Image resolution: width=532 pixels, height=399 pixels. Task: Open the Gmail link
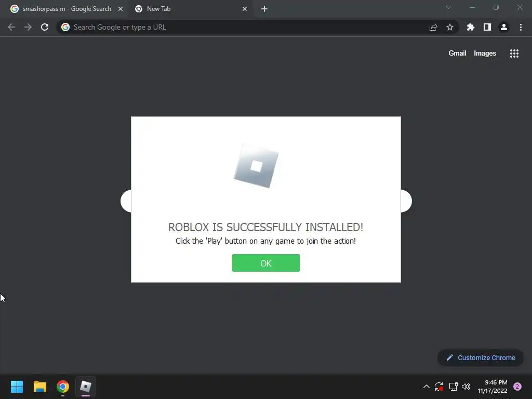point(457,54)
